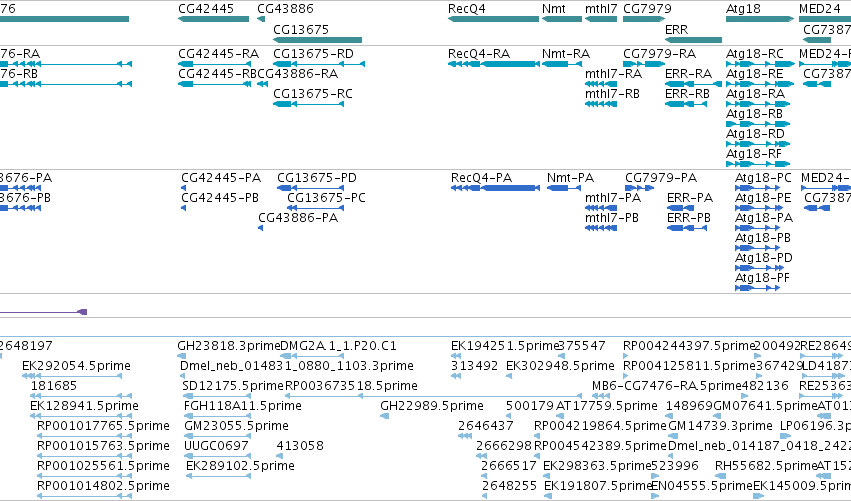Select the RecQ4 gene label
This screenshot has width=851, height=501.
[466, 9]
